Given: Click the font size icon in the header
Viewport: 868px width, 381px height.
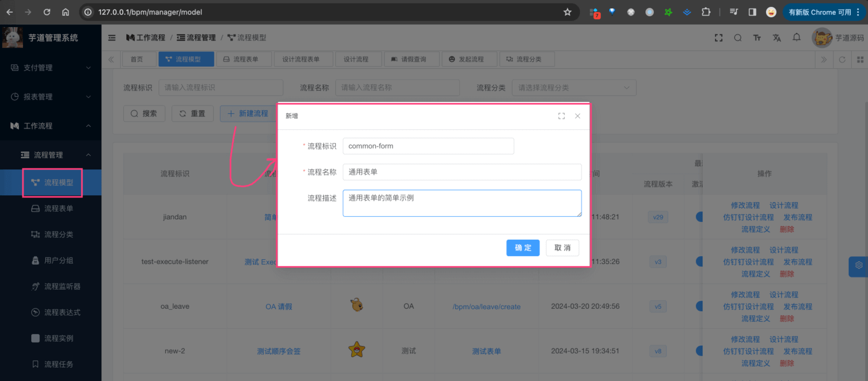Looking at the screenshot, I should click(x=757, y=37).
